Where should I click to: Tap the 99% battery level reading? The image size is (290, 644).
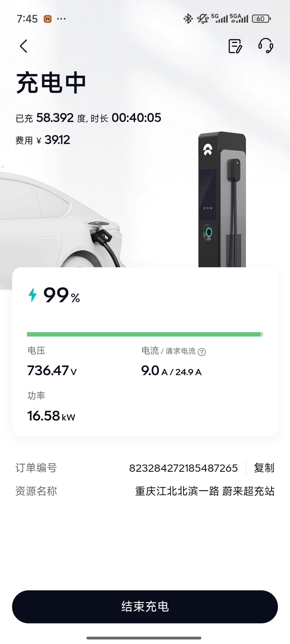coord(61,295)
